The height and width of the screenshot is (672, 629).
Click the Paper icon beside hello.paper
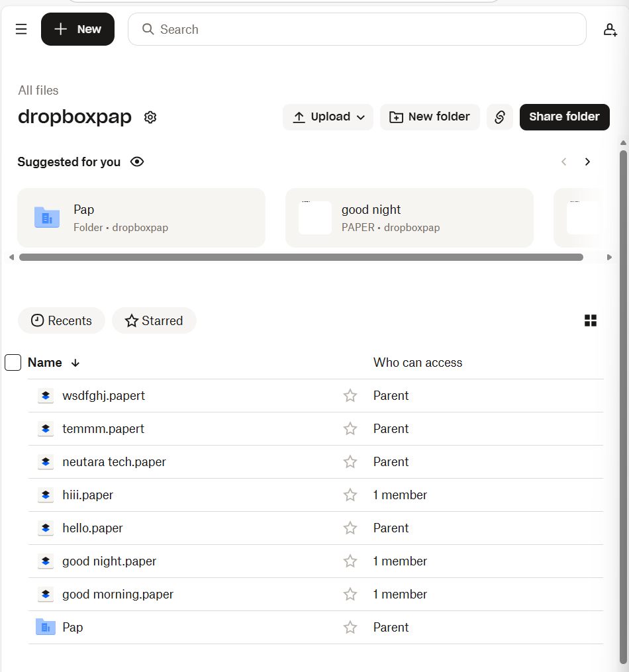46,528
